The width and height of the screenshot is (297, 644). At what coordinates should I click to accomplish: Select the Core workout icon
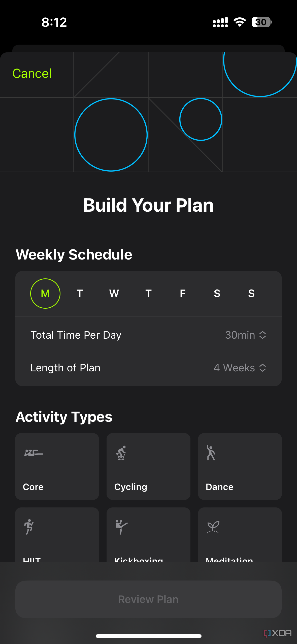[34, 453]
